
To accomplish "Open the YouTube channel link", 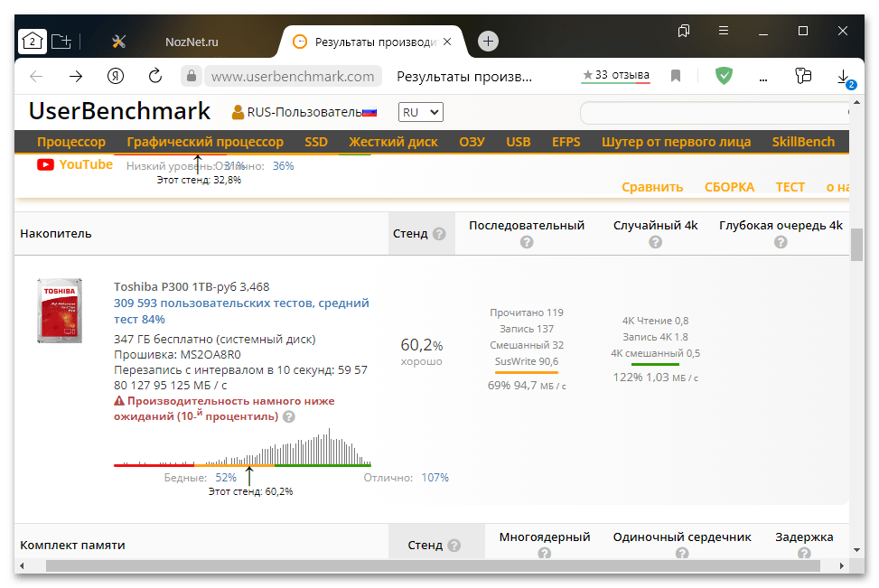I will (x=75, y=164).
